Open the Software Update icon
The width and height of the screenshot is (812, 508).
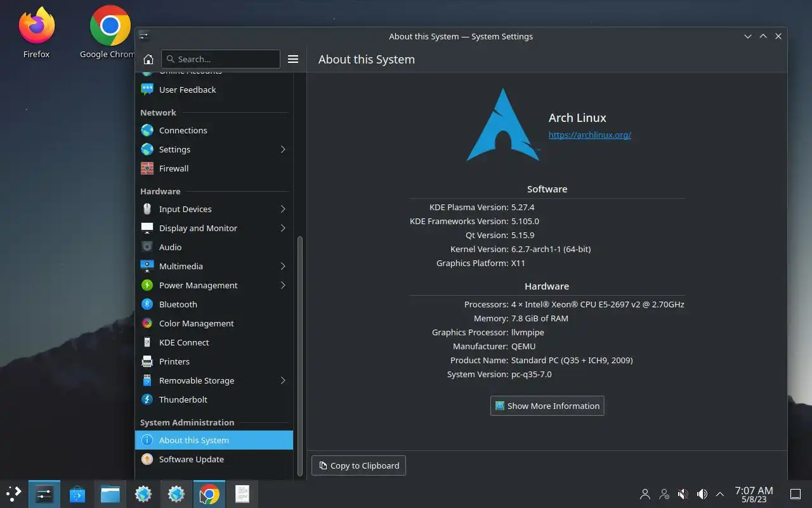[147, 459]
